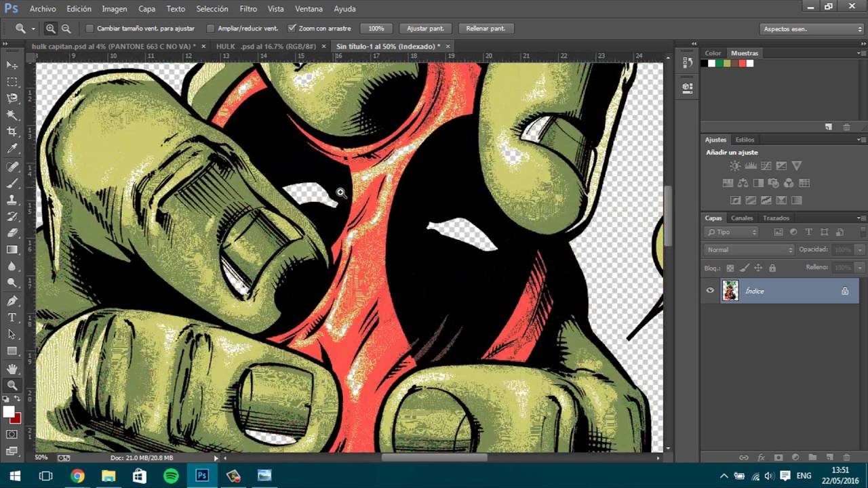Select the Rectangular Marquee tool
The height and width of the screenshot is (488, 868).
point(12,82)
